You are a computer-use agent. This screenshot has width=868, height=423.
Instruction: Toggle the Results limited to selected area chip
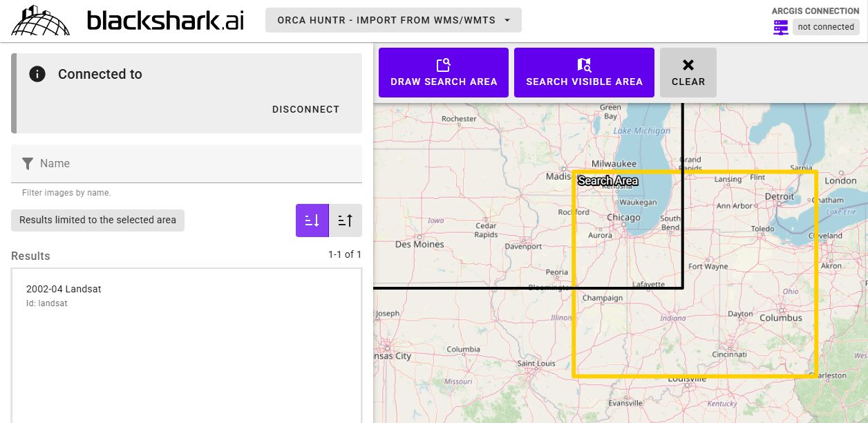coord(97,220)
